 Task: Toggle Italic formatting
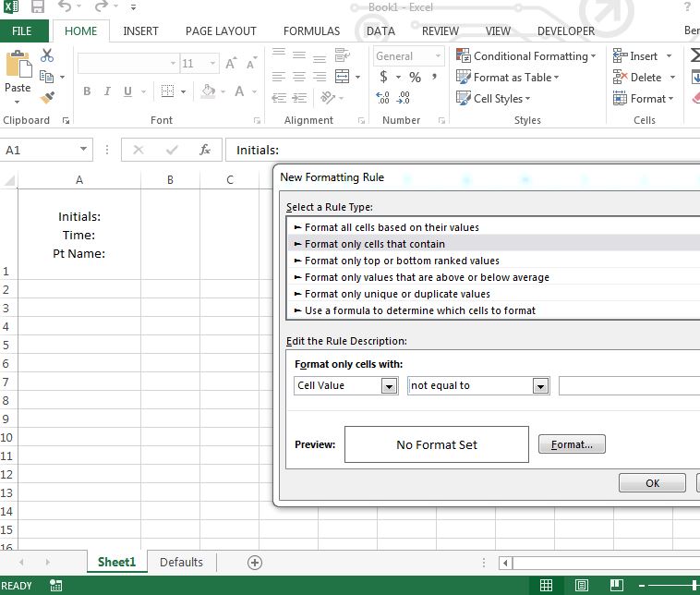107,91
